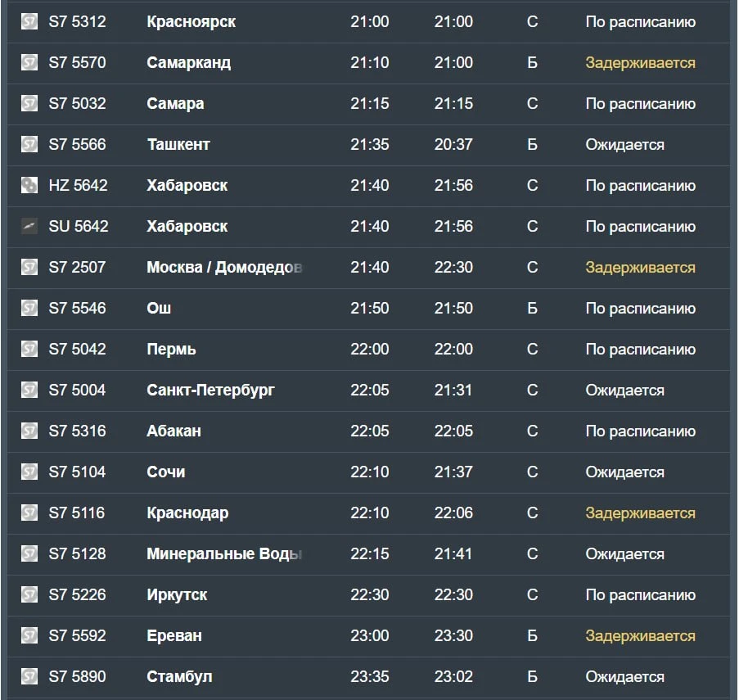Image resolution: width=739 pixels, height=700 pixels.
Task: Select the S7 logo in the Краснодар row
Action: [29, 513]
